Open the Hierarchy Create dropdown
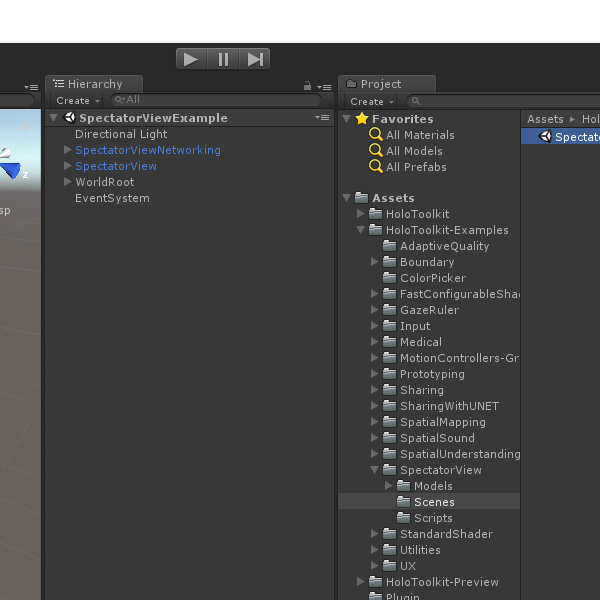600x600 pixels. coord(78,101)
